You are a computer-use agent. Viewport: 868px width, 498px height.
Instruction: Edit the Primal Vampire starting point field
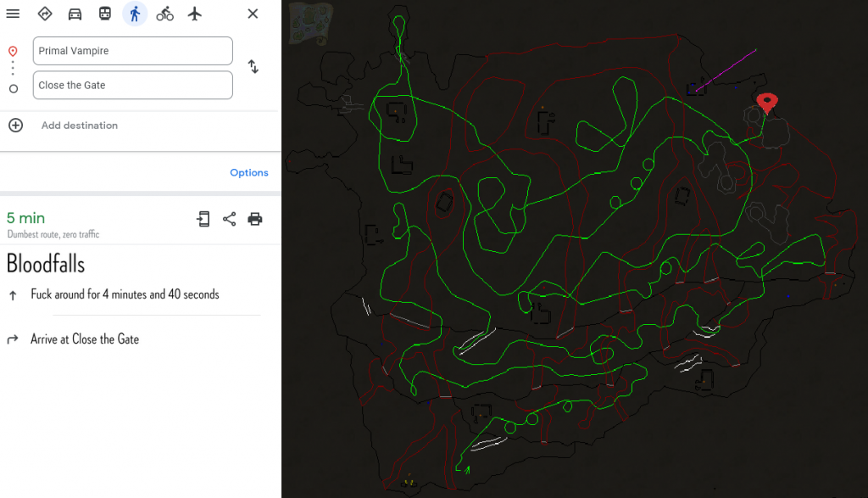point(132,51)
